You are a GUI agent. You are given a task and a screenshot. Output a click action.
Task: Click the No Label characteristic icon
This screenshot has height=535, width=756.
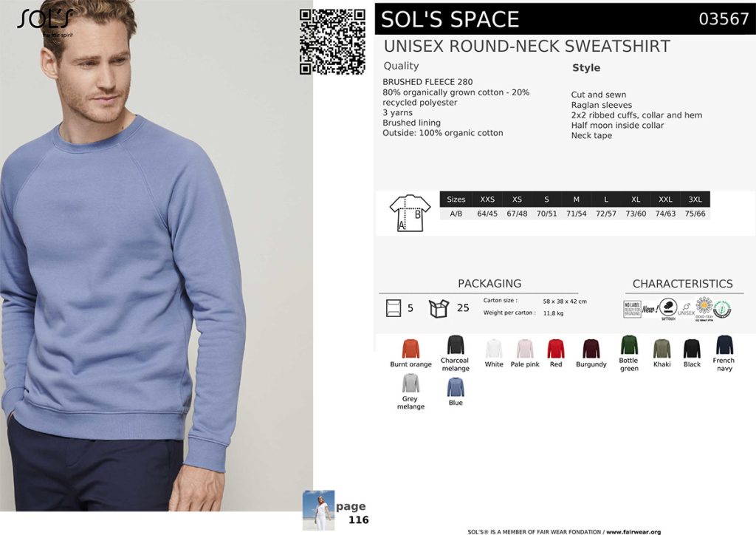[x=632, y=309]
